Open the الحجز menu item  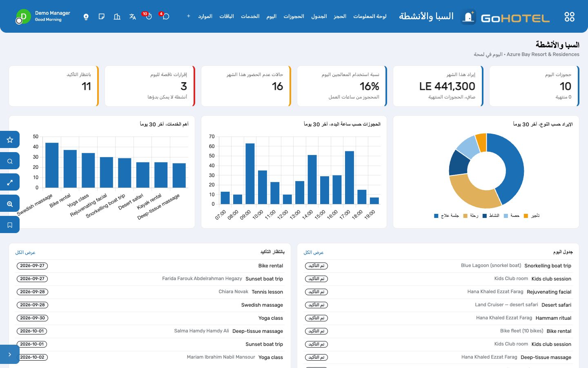pos(340,16)
